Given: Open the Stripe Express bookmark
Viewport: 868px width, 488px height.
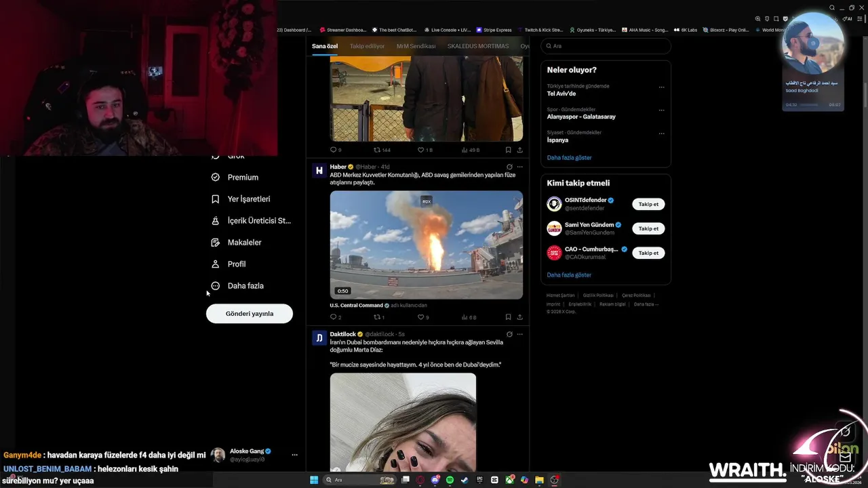Looking at the screenshot, I should coord(494,30).
